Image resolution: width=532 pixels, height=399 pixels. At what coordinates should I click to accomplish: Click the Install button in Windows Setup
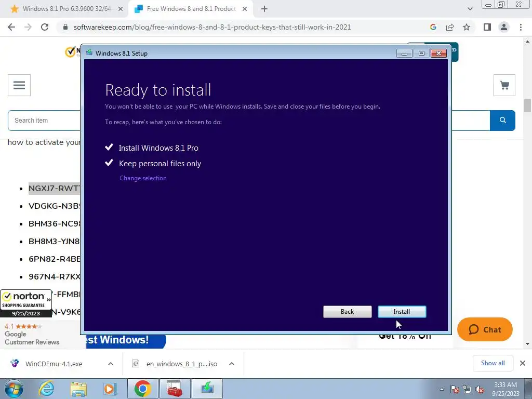pos(402,312)
